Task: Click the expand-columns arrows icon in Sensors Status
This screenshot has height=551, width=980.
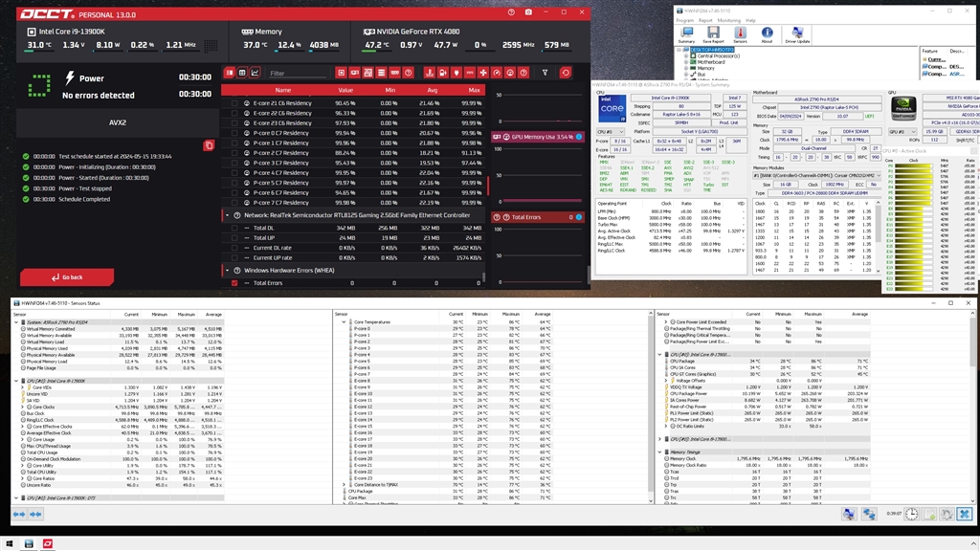Action: pos(19,514)
